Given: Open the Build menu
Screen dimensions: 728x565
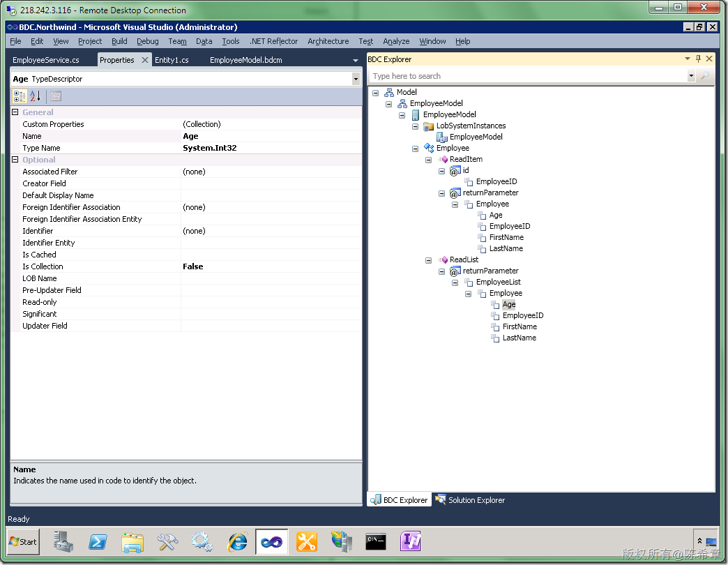Looking at the screenshot, I should coord(119,41).
